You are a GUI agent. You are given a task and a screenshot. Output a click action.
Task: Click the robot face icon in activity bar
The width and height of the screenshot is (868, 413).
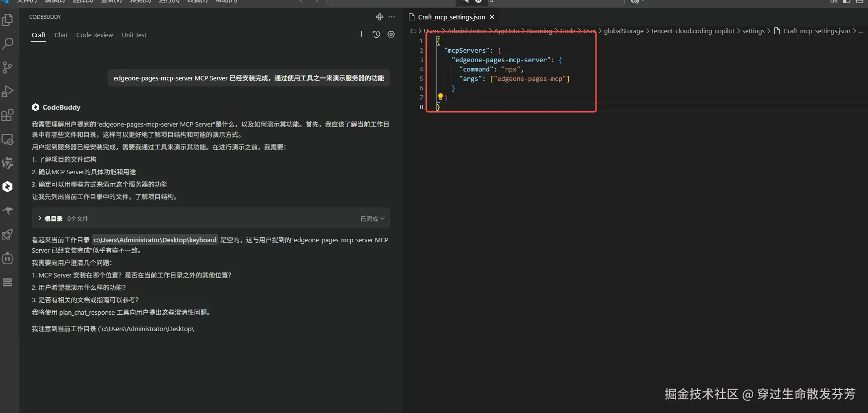click(x=7, y=258)
